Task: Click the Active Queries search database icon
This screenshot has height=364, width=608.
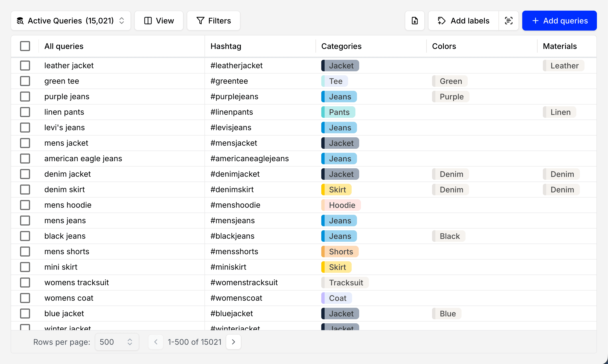Action: pos(20,21)
